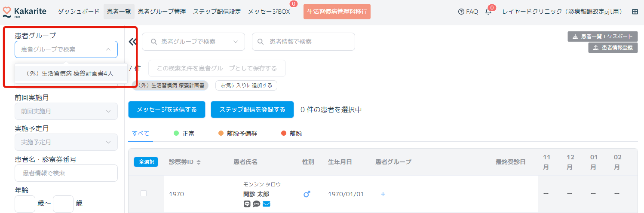Viewport: 644px width, 213px height.
Task: Open the 前回実施月 dropdown
Action: pos(66,111)
